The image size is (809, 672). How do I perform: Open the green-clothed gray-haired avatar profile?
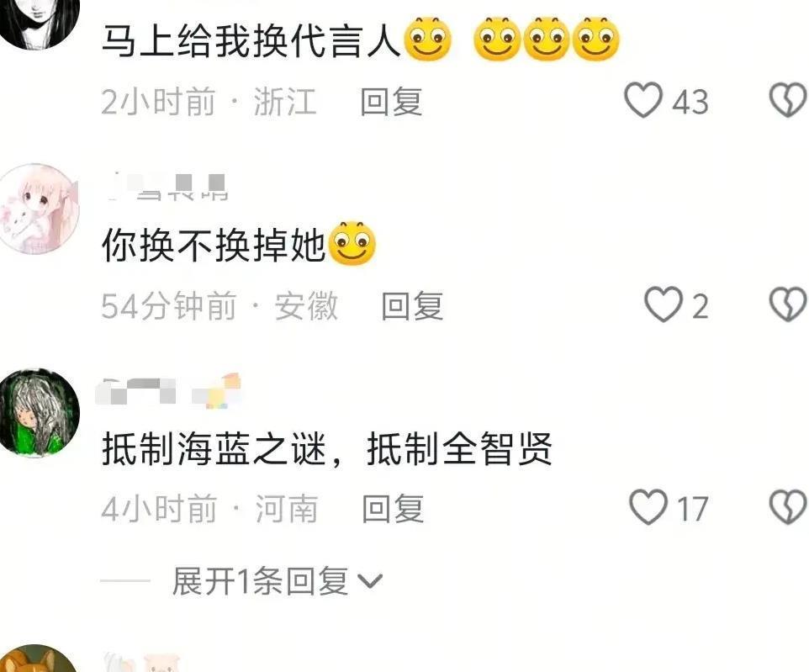(40, 412)
